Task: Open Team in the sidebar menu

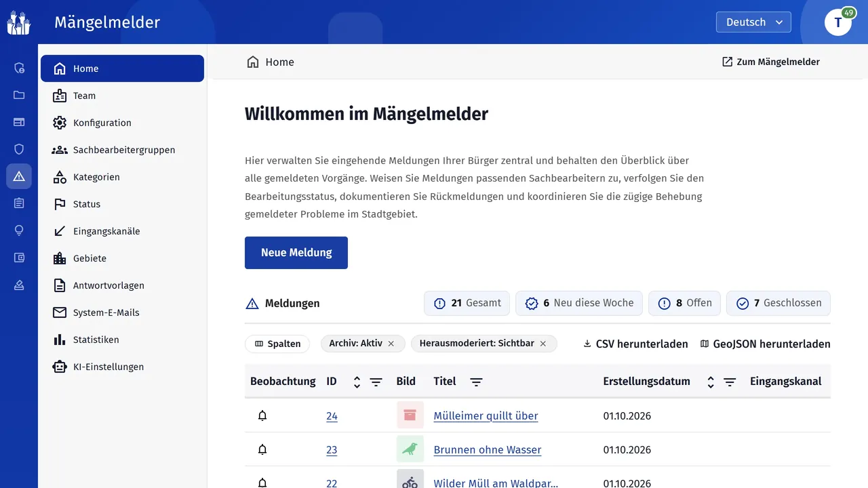Action: [122, 96]
